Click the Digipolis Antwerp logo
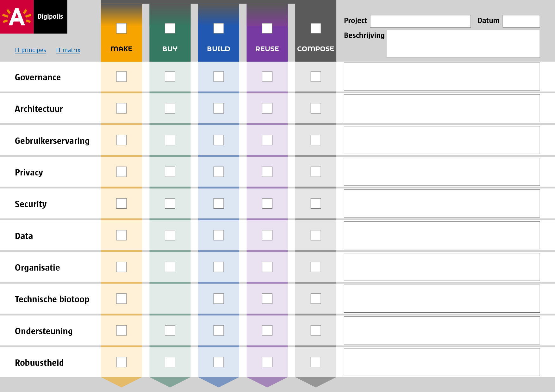Image resolution: width=555 pixels, height=392 pixels. coord(34,17)
